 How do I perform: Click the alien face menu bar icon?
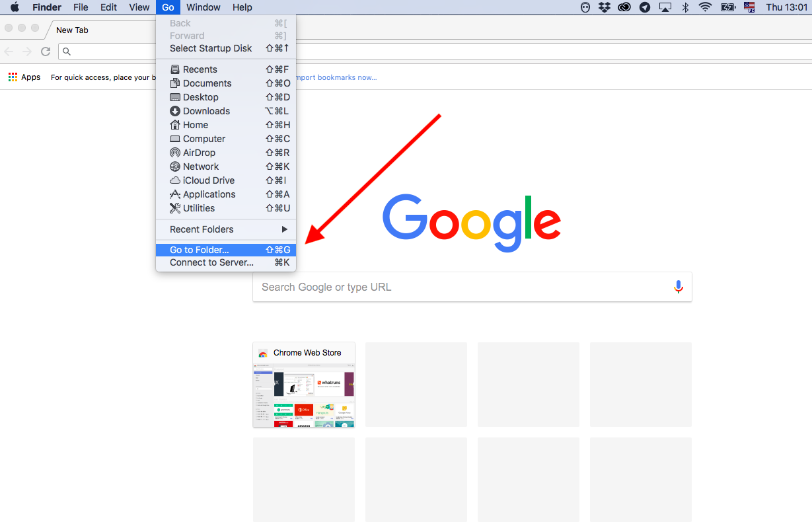pos(585,7)
